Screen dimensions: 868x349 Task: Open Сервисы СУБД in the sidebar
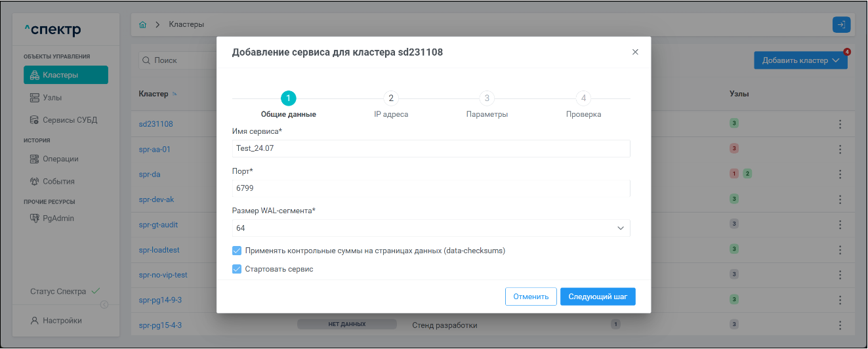click(x=65, y=120)
